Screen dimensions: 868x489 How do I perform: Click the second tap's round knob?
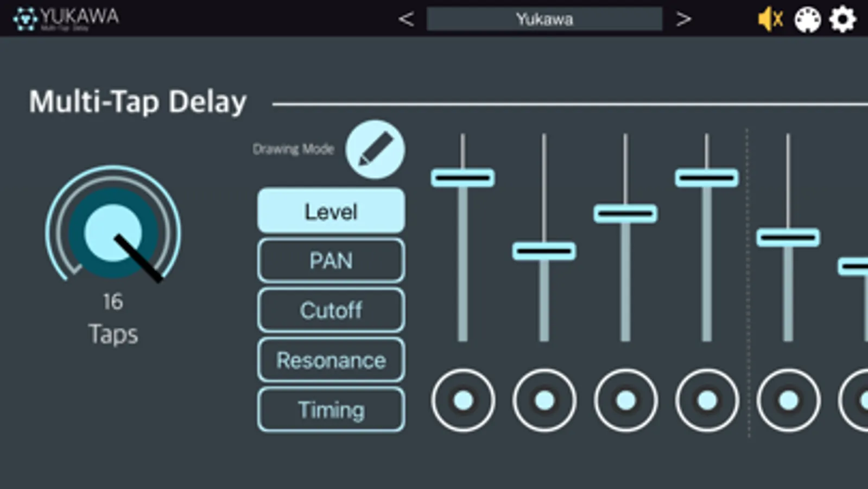(x=544, y=401)
